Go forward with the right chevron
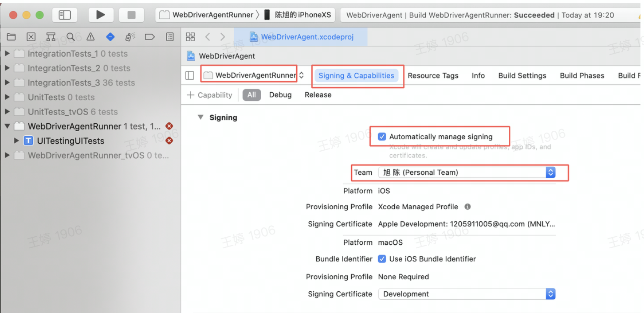 coord(223,37)
